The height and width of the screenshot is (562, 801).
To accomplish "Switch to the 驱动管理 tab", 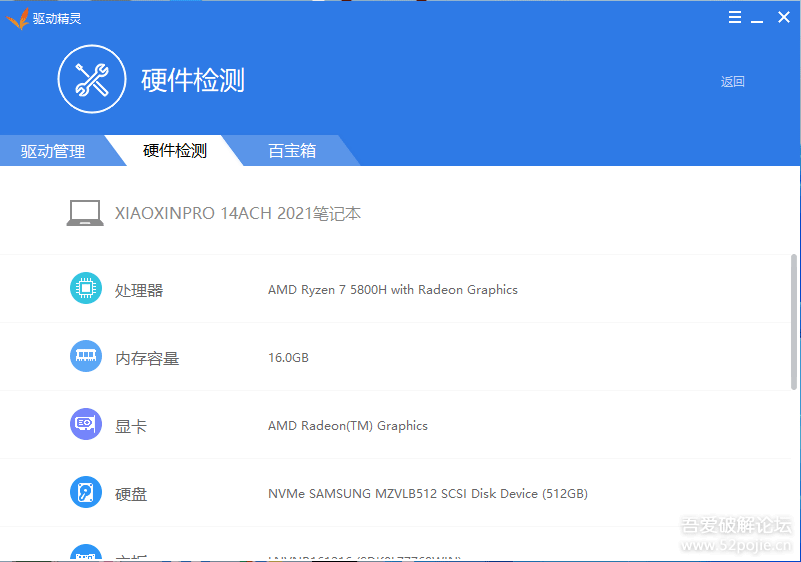I will pyautogui.click(x=53, y=151).
